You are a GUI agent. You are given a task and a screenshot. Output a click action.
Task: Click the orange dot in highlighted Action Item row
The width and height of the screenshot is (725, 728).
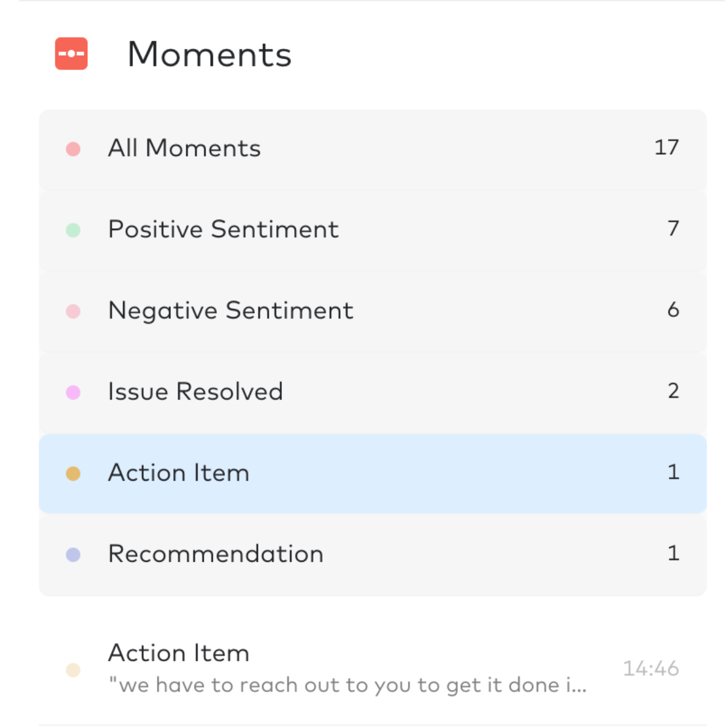[x=73, y=473]
